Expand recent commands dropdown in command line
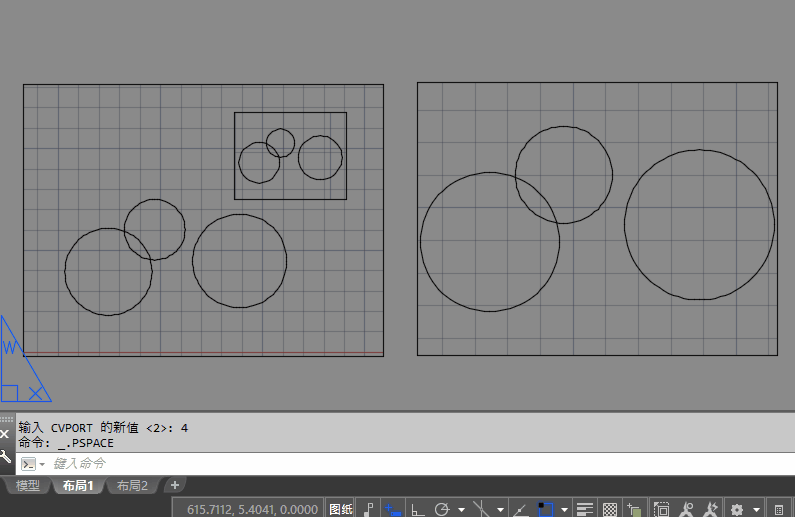The width and height of the screenshot is (795, 517). pos(43,465)
